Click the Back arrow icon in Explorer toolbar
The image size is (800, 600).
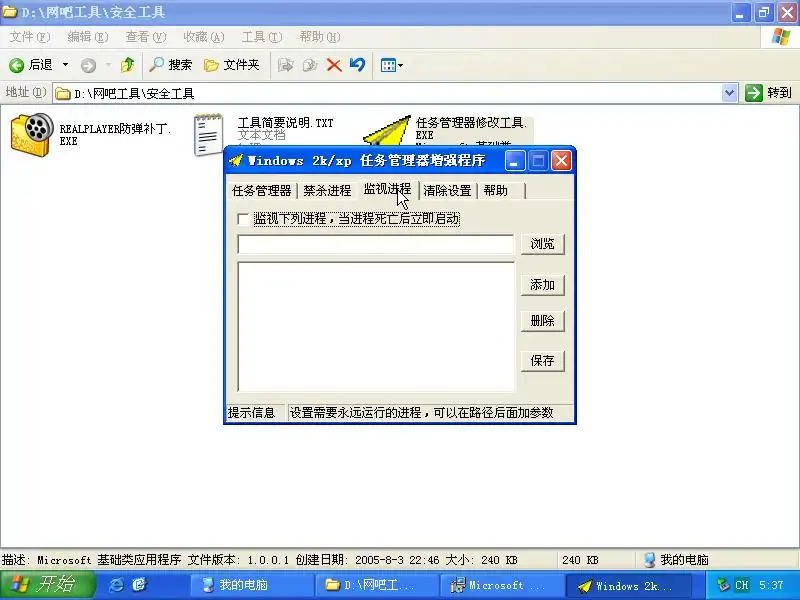pos(17,65)
